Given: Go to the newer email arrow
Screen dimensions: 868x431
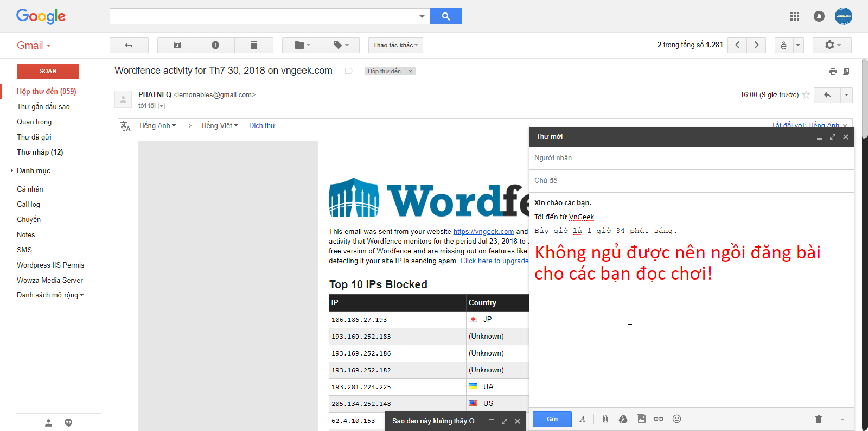Looking at the screenshot, I should tap(737, 45).
